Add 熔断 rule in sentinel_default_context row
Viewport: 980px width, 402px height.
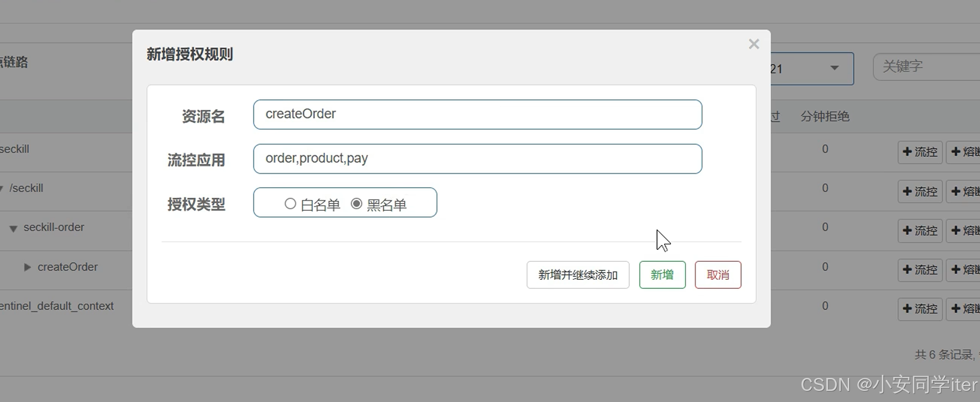point(963,309)
